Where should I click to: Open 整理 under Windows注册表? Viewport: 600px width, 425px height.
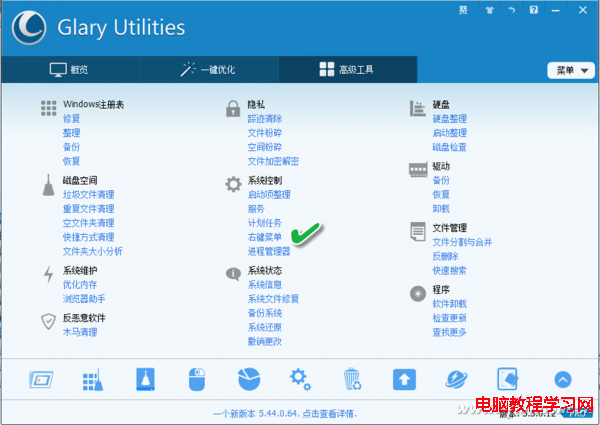coord(72,133)
